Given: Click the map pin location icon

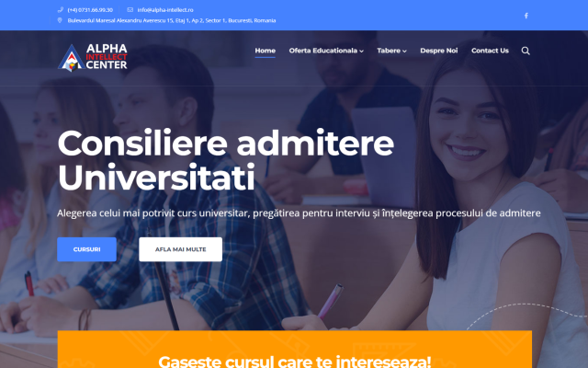Looking at the screenshot, I should point(60,20).
